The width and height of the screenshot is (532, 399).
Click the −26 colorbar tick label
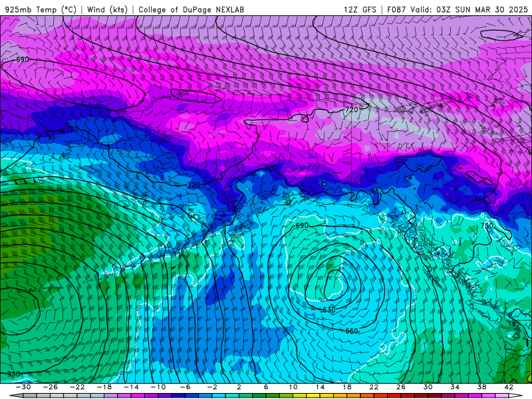point(51,387)
